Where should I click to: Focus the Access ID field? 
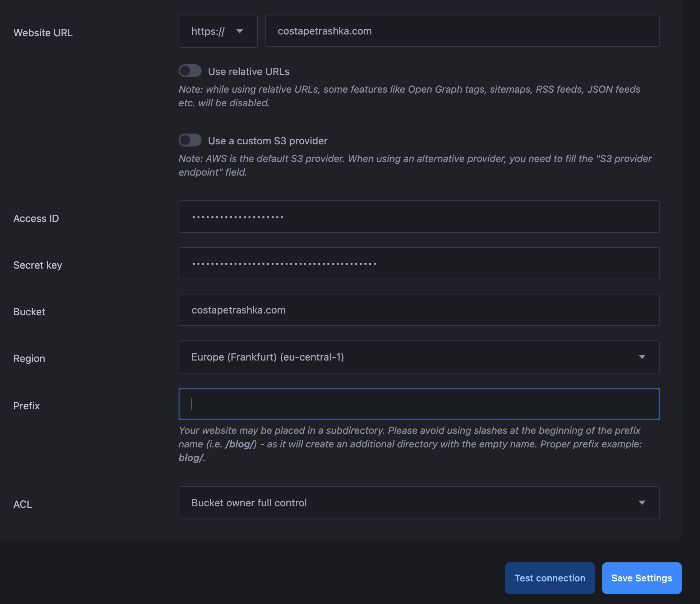[419, 217]
